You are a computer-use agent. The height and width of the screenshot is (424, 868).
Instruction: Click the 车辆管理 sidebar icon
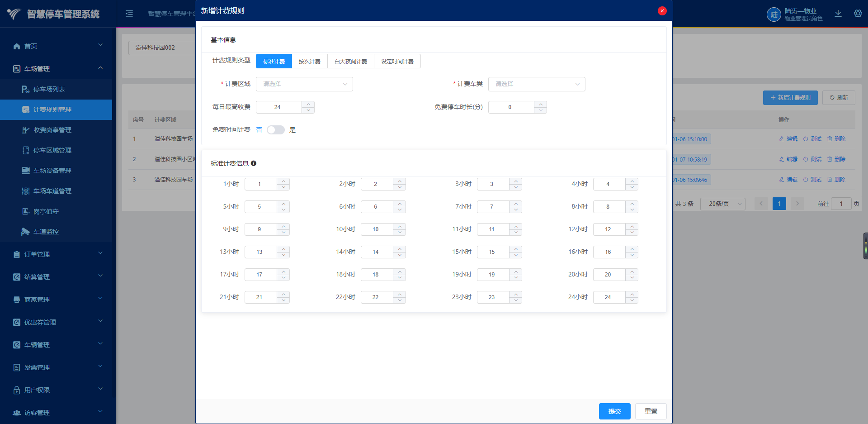17,345
